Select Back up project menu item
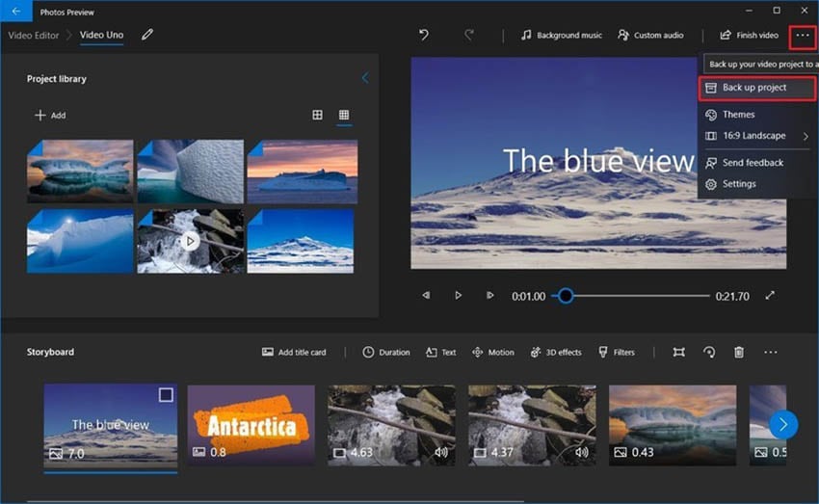 [x=756, y=88]
